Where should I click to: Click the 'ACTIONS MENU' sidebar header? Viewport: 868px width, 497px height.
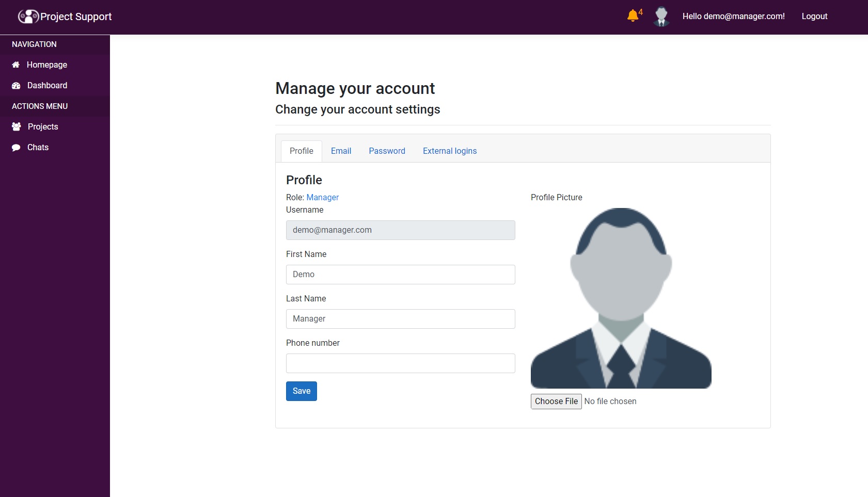click(x=40, y=106)
